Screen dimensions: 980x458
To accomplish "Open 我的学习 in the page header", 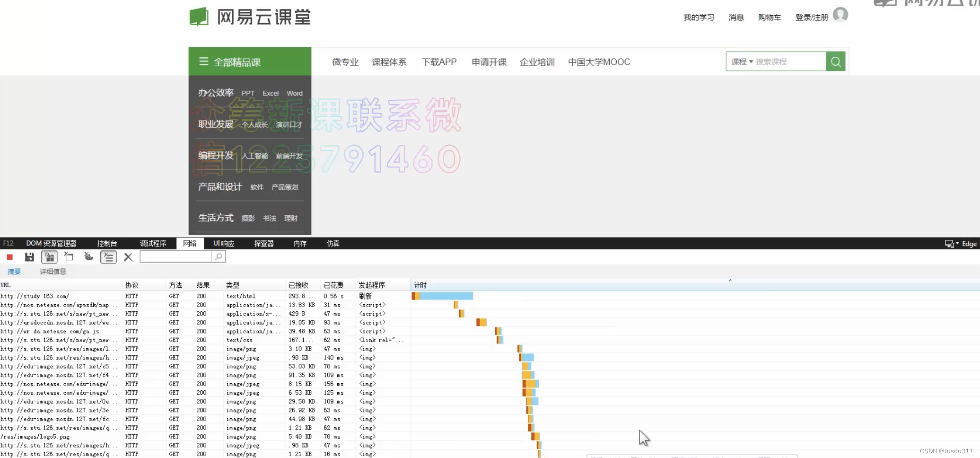I will tap(699, 18).
